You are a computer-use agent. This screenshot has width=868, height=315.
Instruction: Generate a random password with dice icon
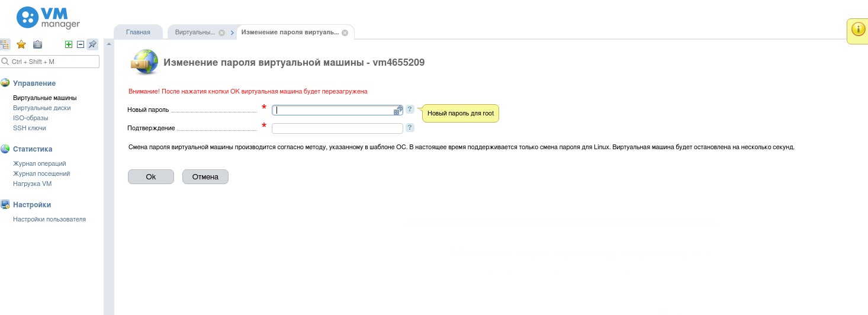[x=398, y=110]
